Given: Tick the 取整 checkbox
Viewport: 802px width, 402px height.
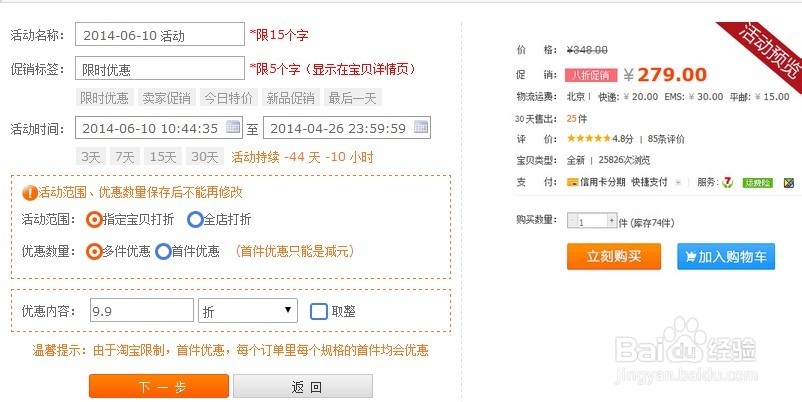Looking at the screenshot, I should point(319,311).
